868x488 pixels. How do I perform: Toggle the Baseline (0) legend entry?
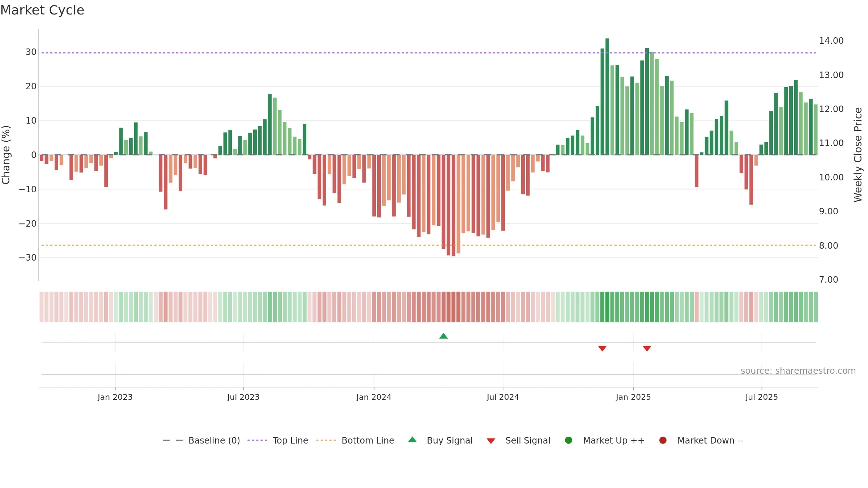click(x=201, y=440)
